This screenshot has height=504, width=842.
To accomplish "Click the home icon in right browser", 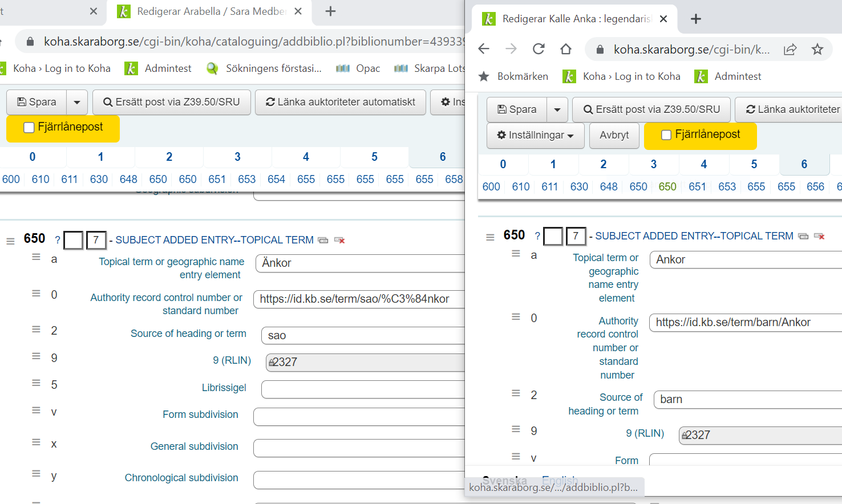I will click(x=566, y=49).
